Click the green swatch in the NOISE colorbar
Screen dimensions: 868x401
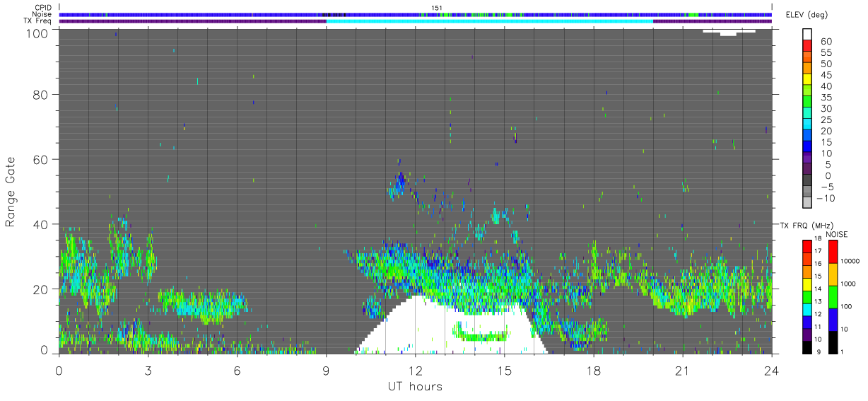834,296
